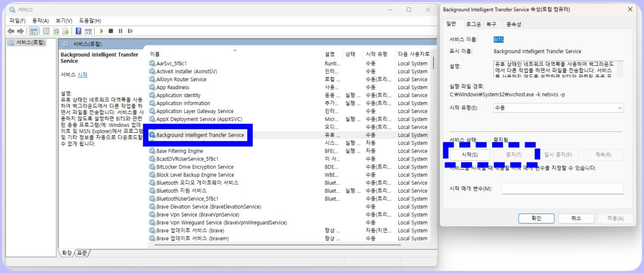Select the Brave Vpn Service (BraveVpnService) row
The width and height of the screenshot is (644, 273).
288,215
